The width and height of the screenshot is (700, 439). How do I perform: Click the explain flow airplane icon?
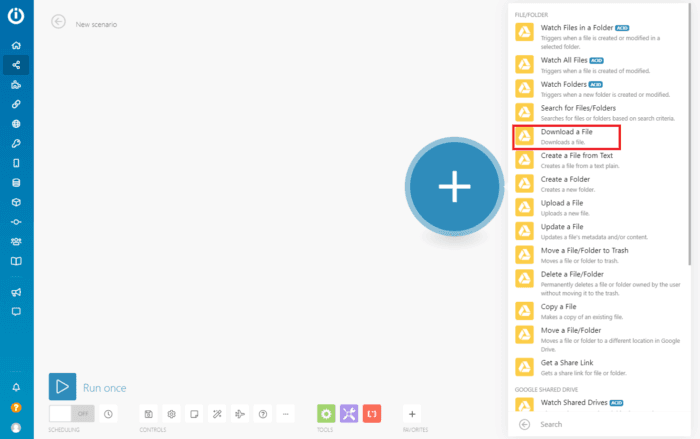(240, 414)
